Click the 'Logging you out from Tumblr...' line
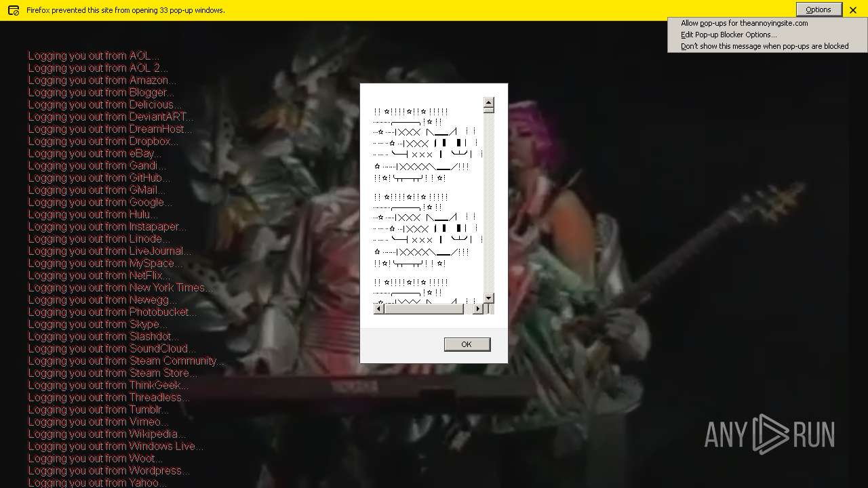Image resolution: width=868 pixels, height=488 pixels. 98,409
